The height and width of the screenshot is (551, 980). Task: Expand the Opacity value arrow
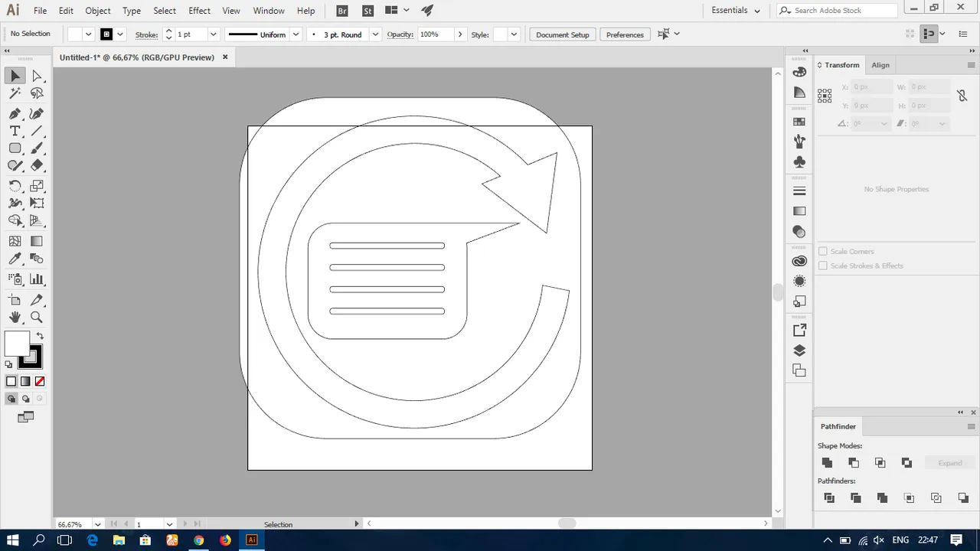(x=459, y=34)
